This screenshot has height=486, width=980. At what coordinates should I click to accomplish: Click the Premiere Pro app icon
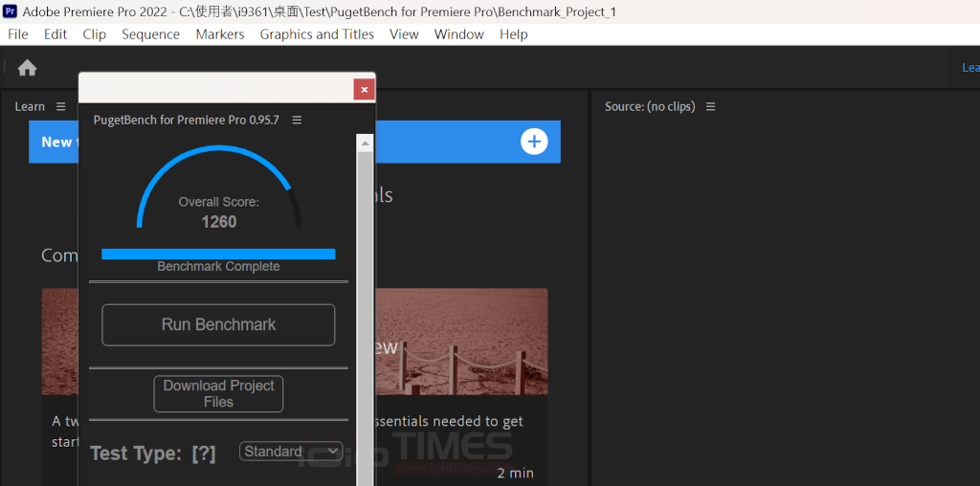click(10, 11)
